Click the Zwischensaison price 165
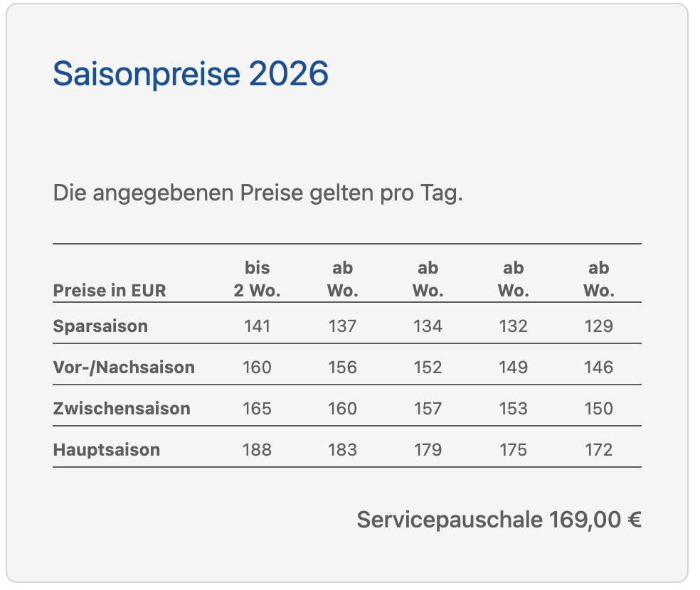Screen dimensions: 700x590 pyautogui.click(x=257, y=409)
